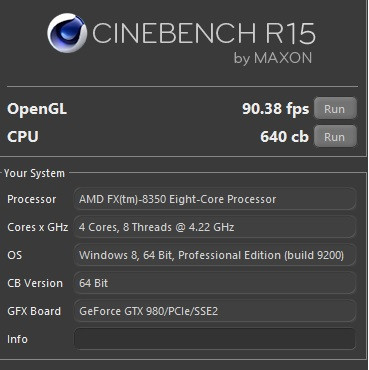Click the CPU benchmark label
The image size is (369, 370).
point(23,137)
